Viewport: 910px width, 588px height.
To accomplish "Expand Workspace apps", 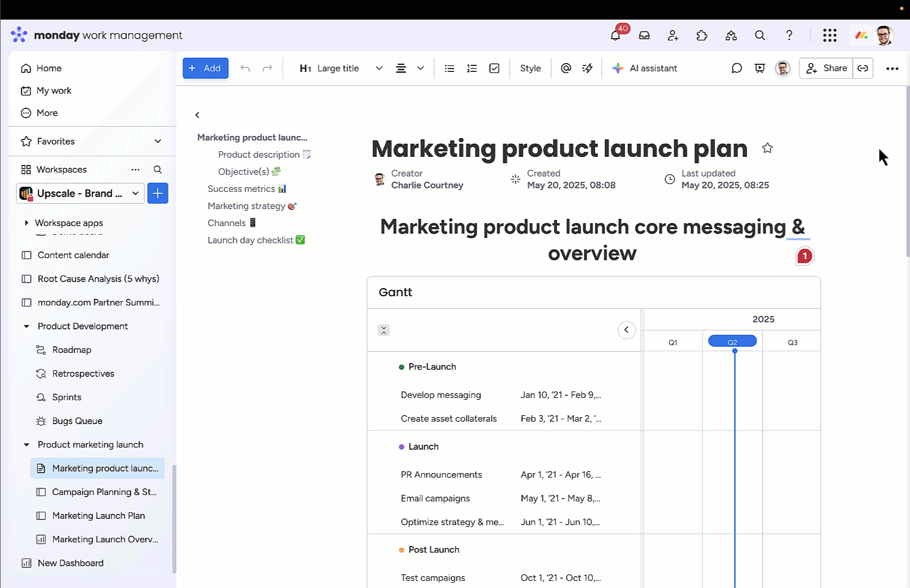I will 26,223.
